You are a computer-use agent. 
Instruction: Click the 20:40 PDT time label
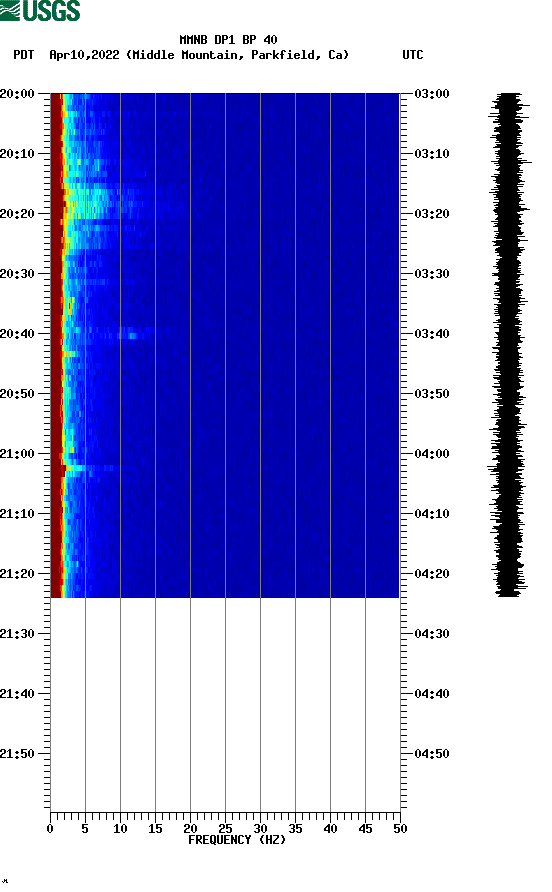17,333
